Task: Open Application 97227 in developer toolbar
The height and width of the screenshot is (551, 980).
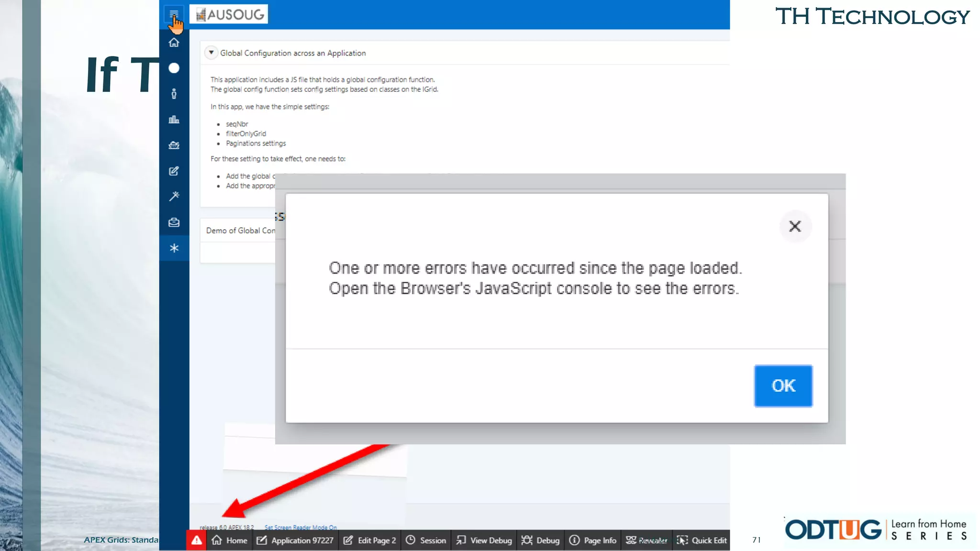Action: tap(295, 540)
